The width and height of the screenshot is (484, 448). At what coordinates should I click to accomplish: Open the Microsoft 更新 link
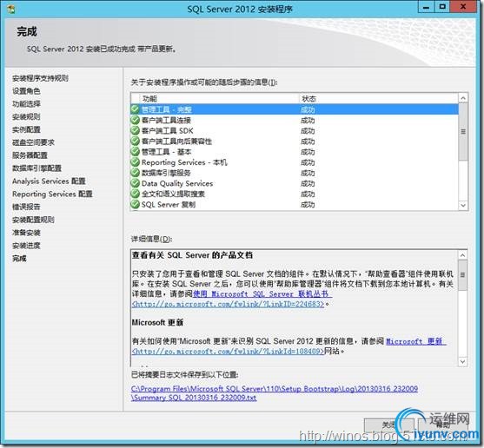pos(415,341)
